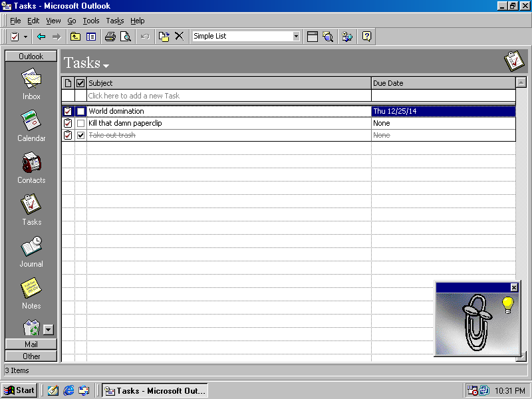This screenshot has width=532, height=399.
Task: Open the View menu
Action: [x=53, y=21]
